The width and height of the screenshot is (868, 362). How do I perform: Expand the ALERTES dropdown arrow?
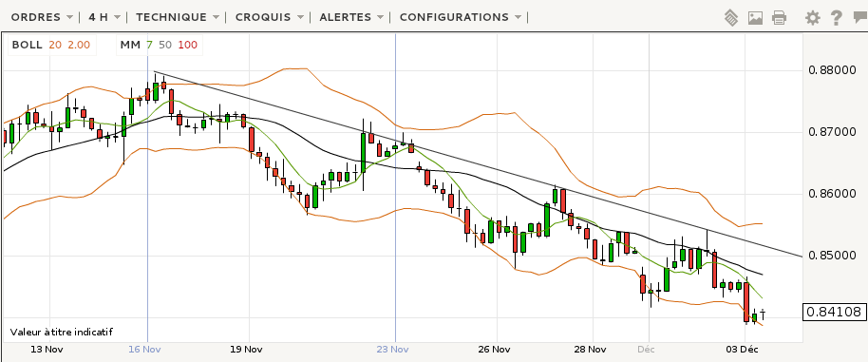click(x=380, y=17)
